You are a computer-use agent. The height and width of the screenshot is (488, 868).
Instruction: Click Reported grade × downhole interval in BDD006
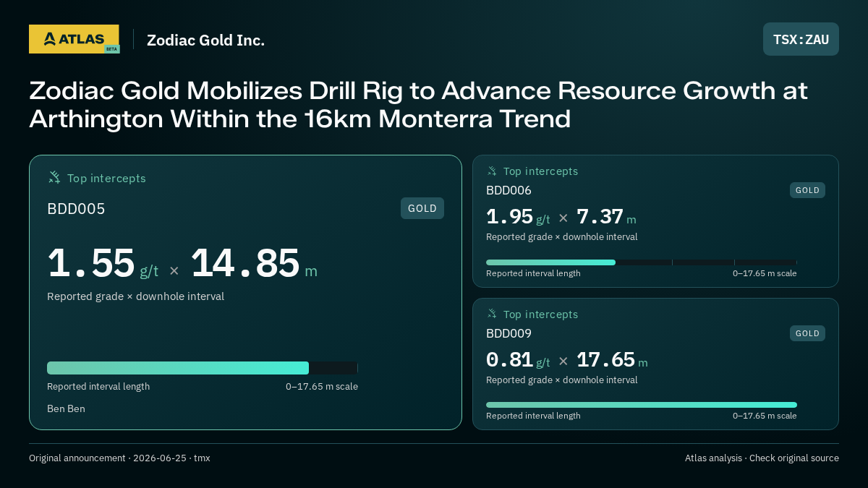(562, 236)
